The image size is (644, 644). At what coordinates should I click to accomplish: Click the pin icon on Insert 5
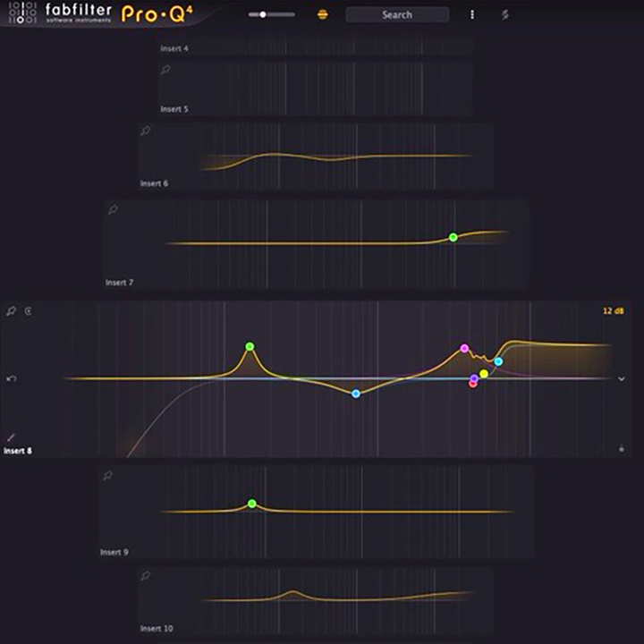(165, 69)
